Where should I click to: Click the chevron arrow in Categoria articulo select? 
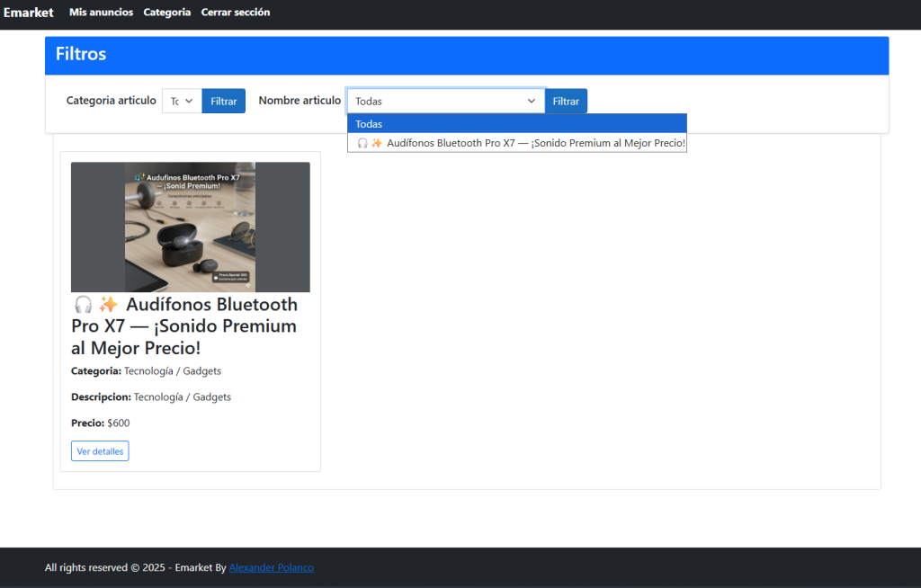click(x=189, y=102)
